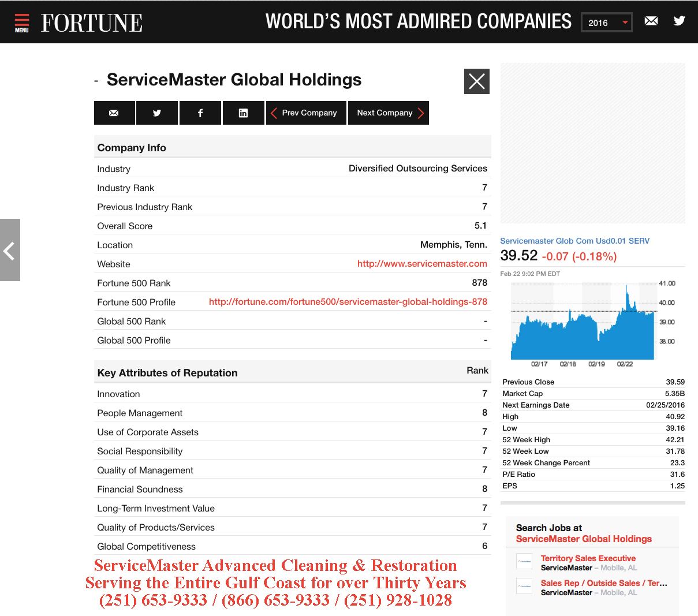Viewport: 698px width, 616px height.
Task: Click the 'Financial Soundness' row label
Action: point(140,490)
